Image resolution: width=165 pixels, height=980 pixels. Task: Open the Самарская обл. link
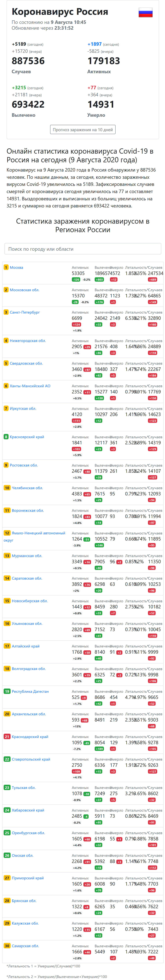[25, 946]
